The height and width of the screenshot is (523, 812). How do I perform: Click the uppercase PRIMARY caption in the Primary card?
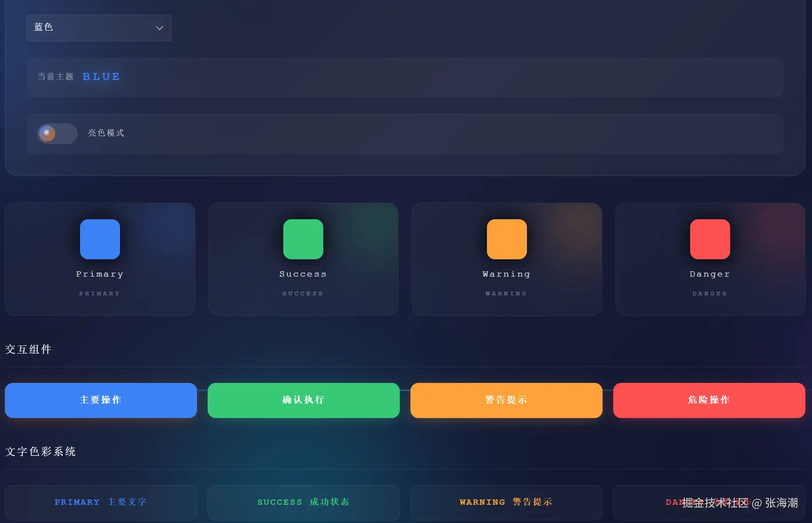pyautogui.click(x=100, y=294)
